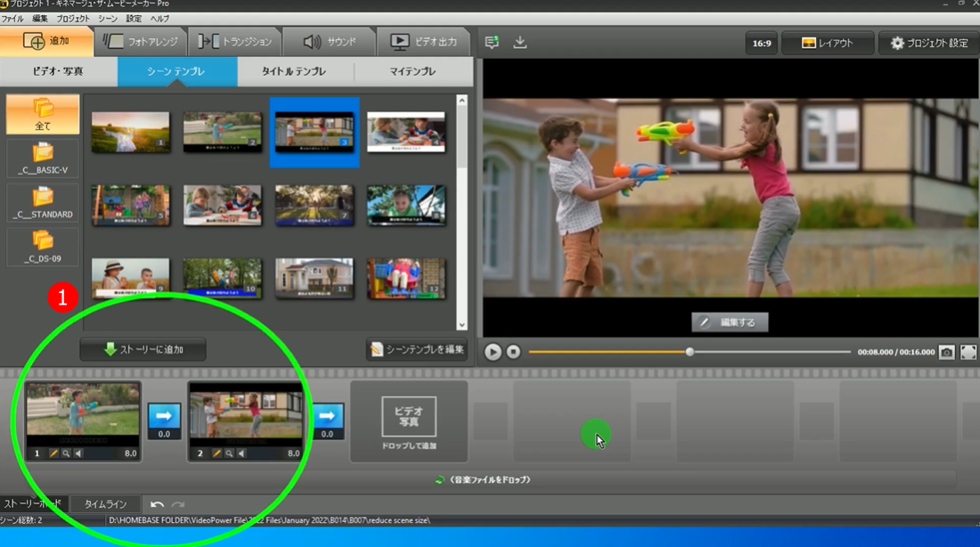
Task: Open the transition arrow between scenes 1 and 2
Action: pyautogui.click(x=164, y=416)
